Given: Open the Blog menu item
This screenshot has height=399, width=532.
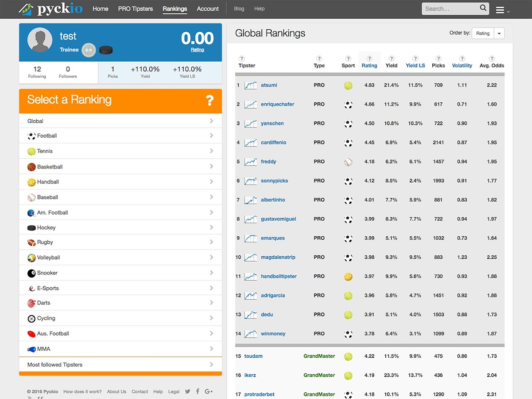Looking at the screenshot, I should [x=239, y=9].
